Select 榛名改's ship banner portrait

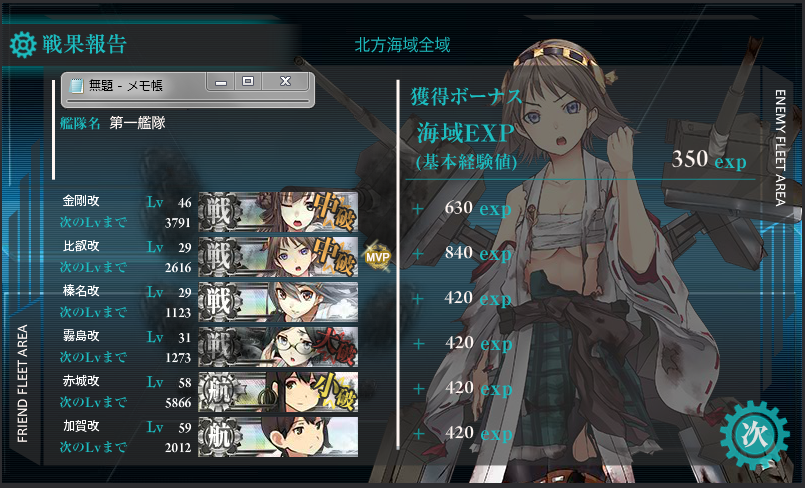point(278,302)
